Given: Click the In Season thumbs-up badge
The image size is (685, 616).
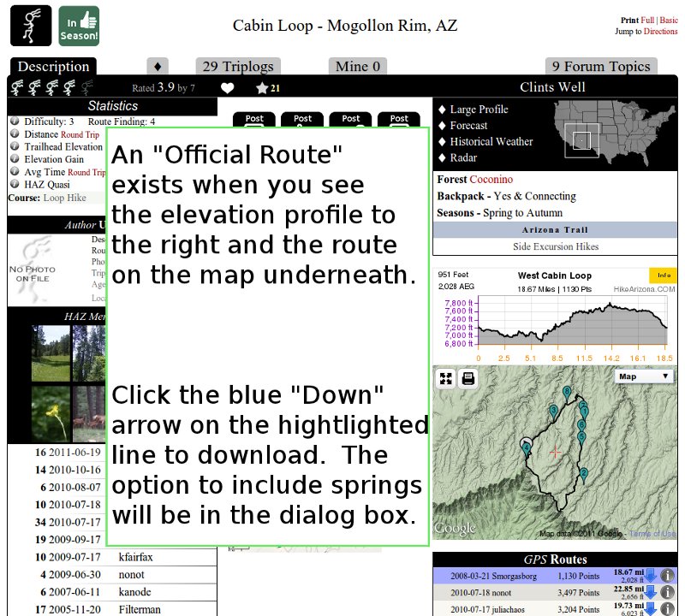Looking at the screenshot, I should [x=79, y=26].
